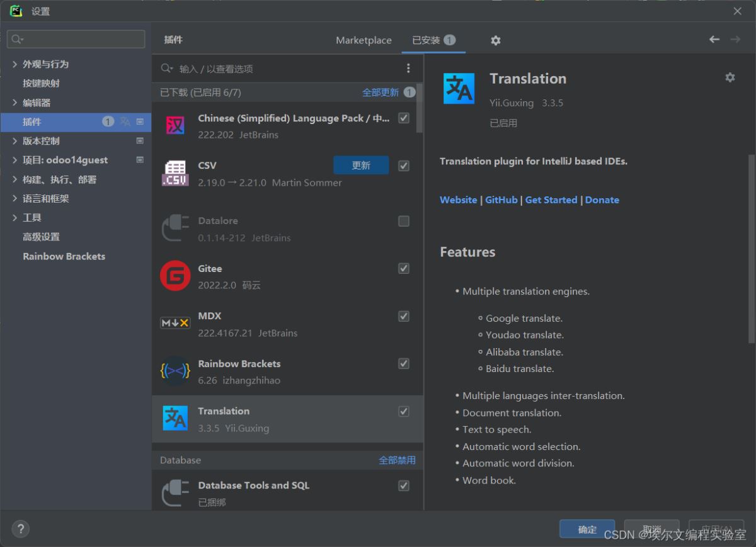
Task: Open the GitHub link in Translation description
Action: click(x=501, y=200)
